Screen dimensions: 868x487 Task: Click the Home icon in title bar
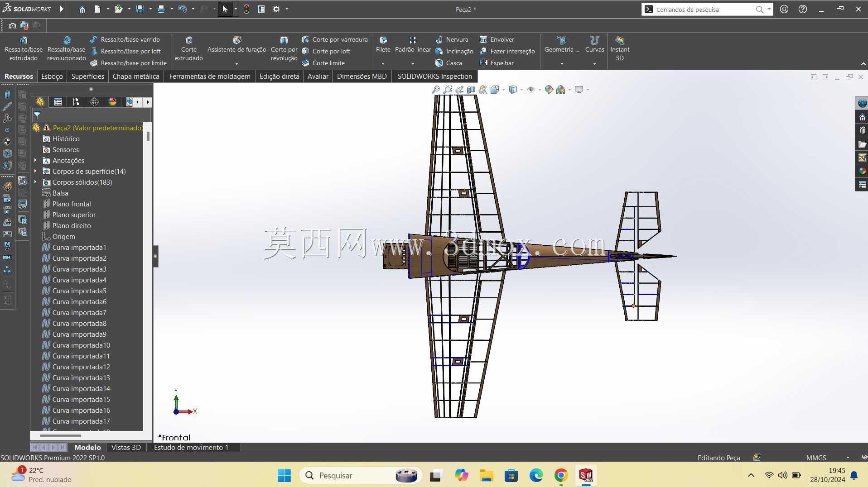[82, 9]
